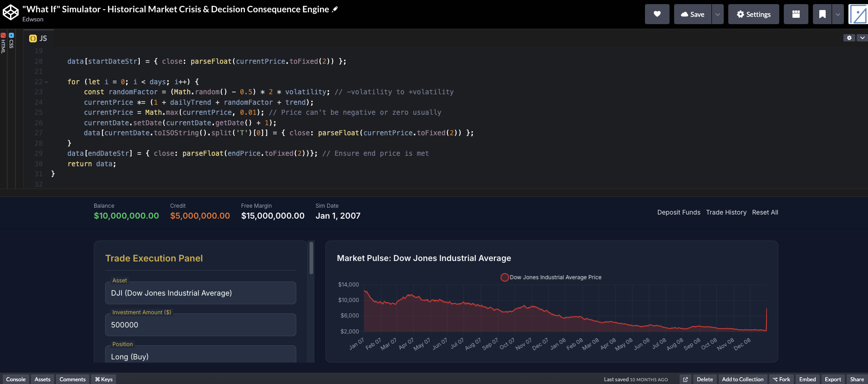868x384 pixels.
Task: Bookmark this pen
Action: 822,14
